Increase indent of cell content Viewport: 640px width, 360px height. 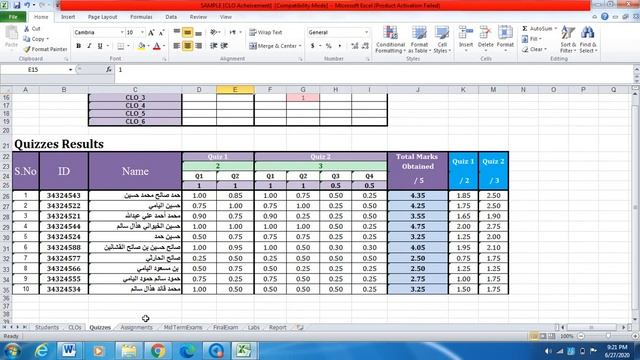point(224,46)
